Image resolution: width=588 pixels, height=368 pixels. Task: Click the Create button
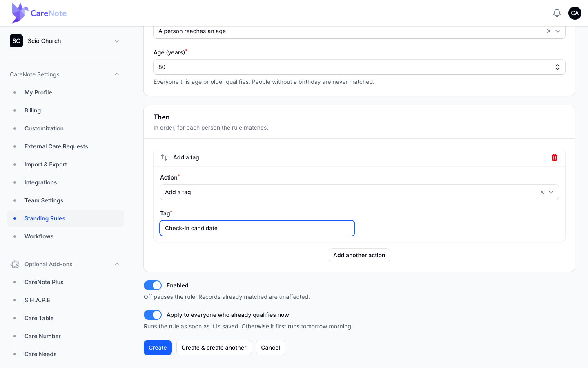(158, 348)
